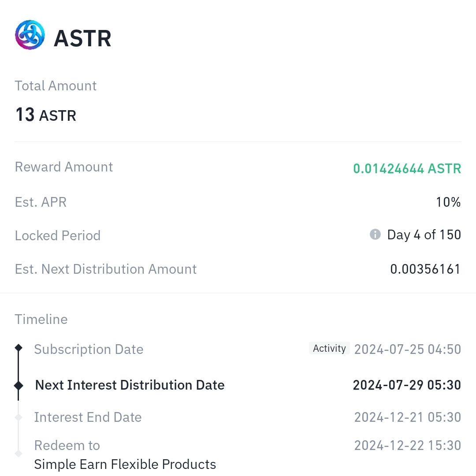Image resolution: width=476 pixels, height=476 pixels.
Task: Click the Redeem to timeline marker
Action: coord(19,453)
